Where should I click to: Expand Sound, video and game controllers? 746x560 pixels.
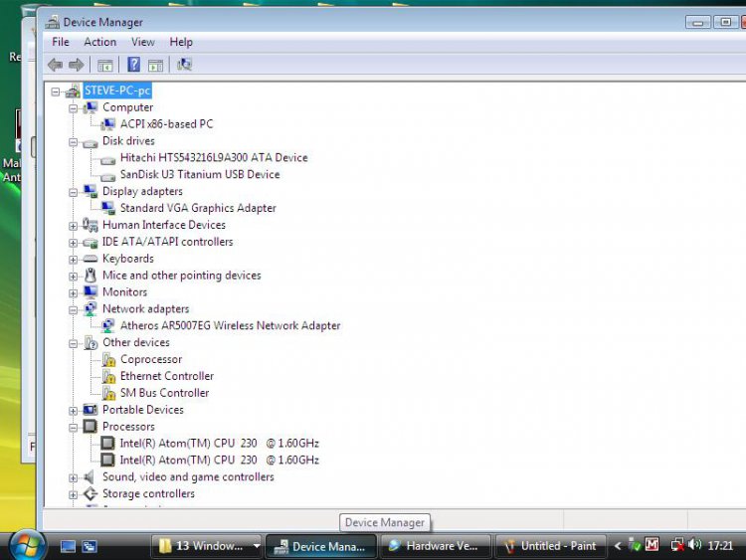coord(73,477)
